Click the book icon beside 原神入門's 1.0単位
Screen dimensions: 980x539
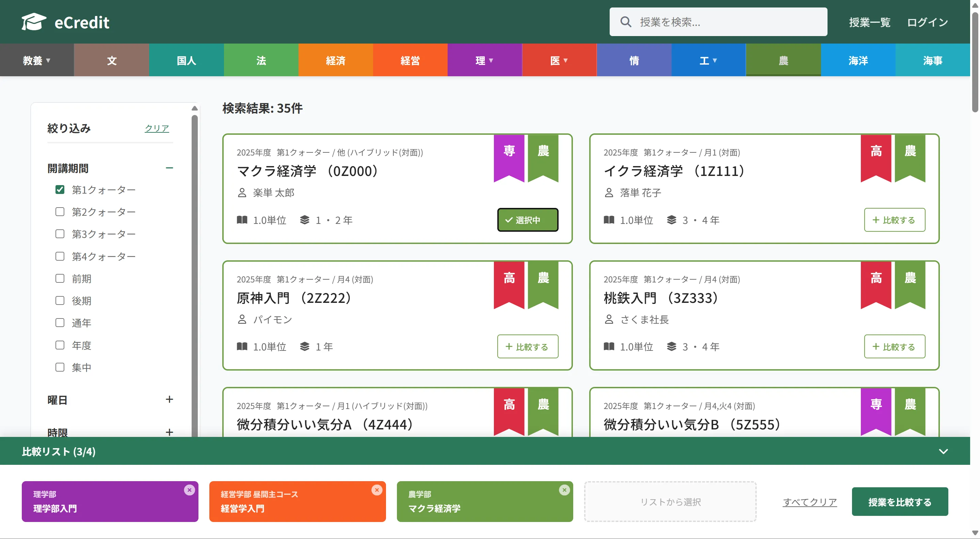tap(242, 346)
